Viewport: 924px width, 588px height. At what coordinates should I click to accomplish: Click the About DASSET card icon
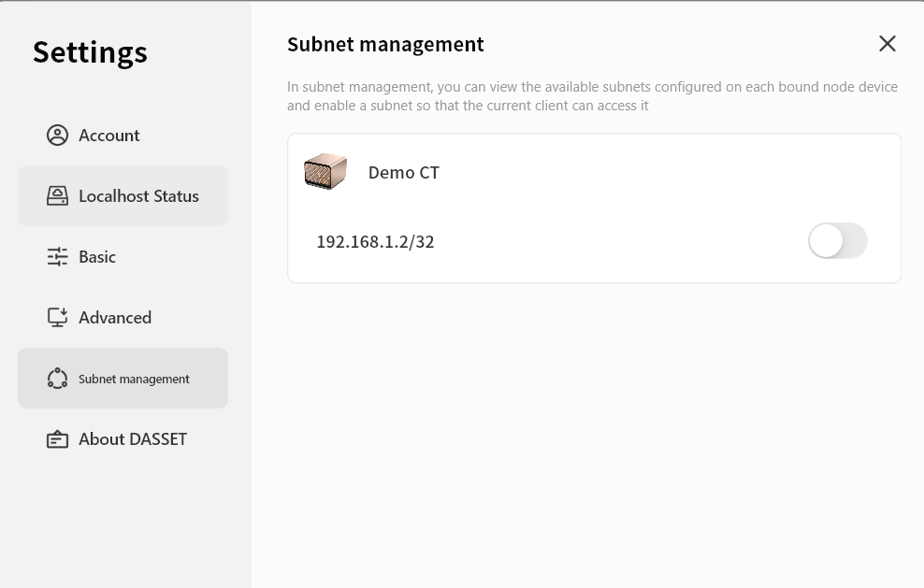click(x=57, y=439)
